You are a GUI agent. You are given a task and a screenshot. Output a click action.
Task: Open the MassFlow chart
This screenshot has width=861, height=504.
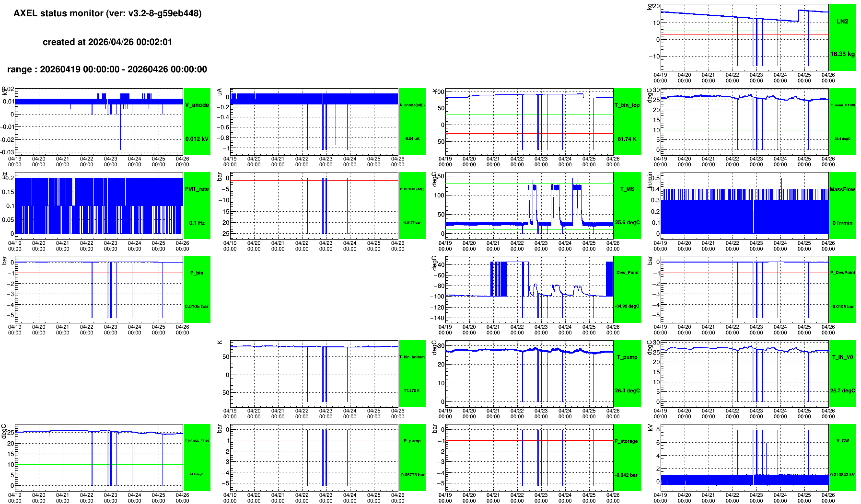[745, 206]
